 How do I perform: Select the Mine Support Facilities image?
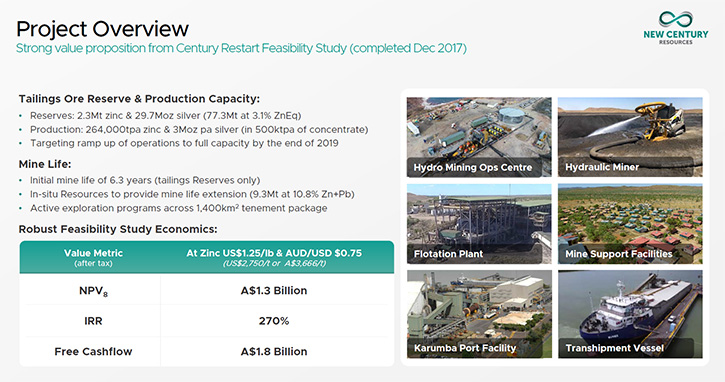[630, 224]
